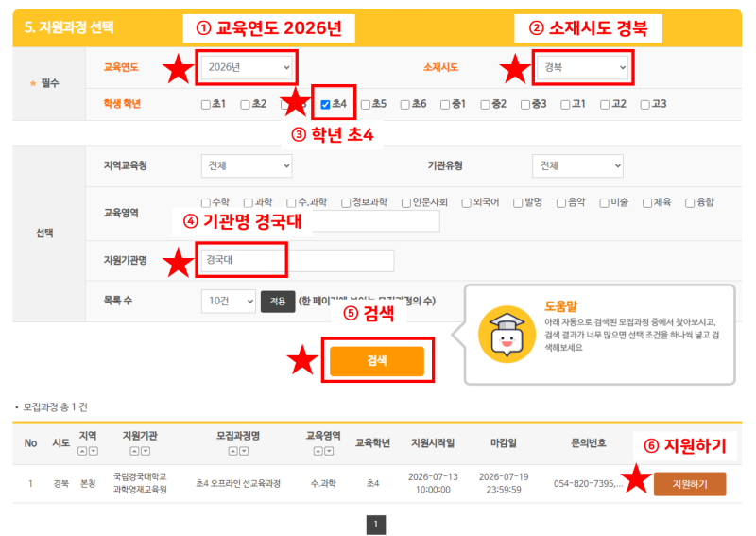Click the 수.과학 cell in results row
This screenshot has height=536, width=756.
click(323, 483)
